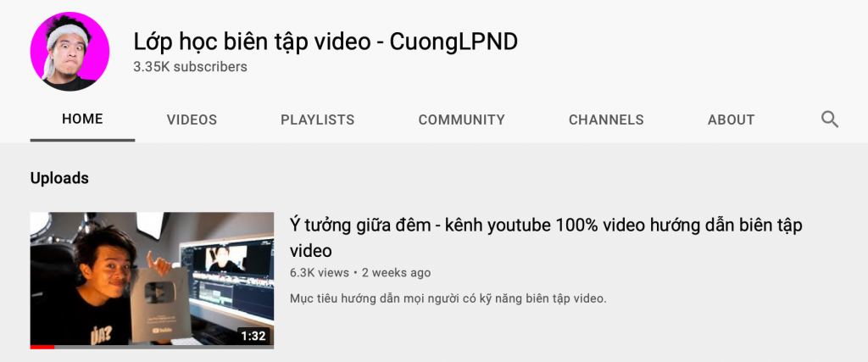
Task: Open the ABOUT tab
Action: click(731, 120)
